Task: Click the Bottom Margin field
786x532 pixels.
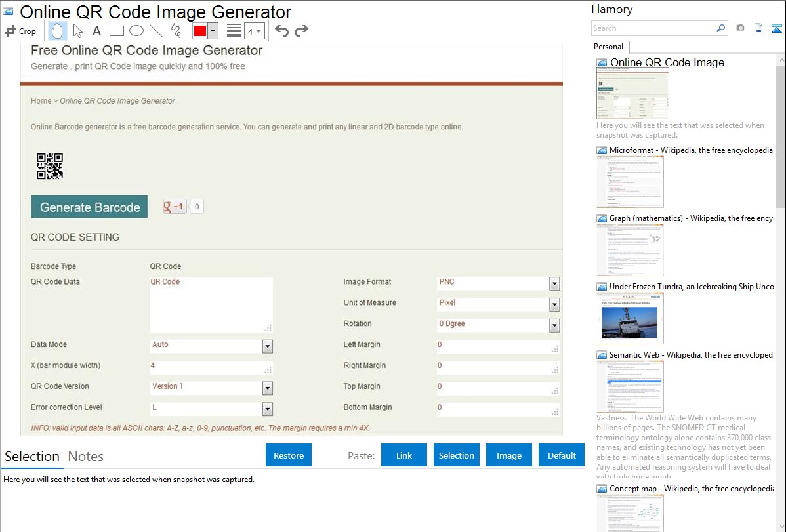Action: tap(498, 409)
